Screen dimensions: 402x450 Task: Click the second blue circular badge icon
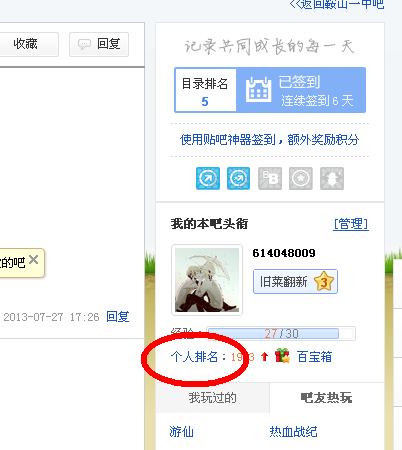pos(238,178)
